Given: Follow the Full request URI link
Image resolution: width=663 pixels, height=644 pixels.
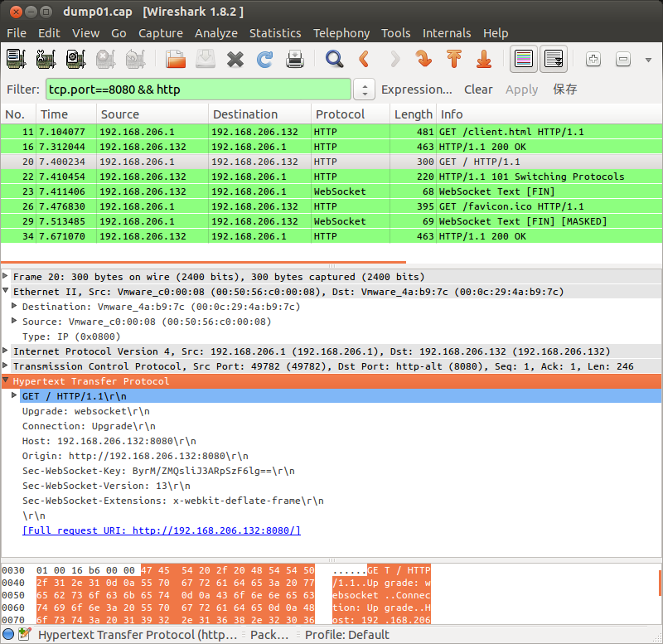Looking at the screenshot, I should [162, 530].
